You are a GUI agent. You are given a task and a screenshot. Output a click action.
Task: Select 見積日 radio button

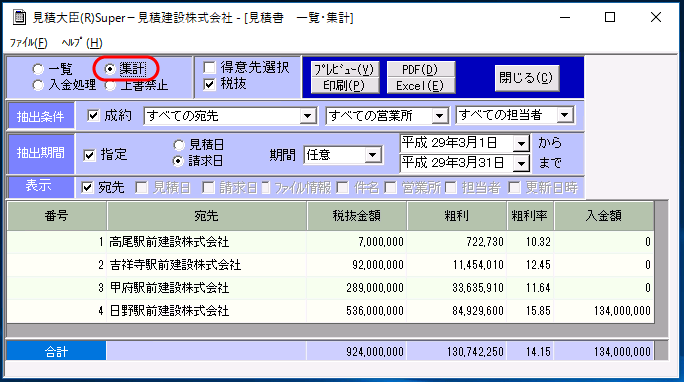tap(179, 145)
